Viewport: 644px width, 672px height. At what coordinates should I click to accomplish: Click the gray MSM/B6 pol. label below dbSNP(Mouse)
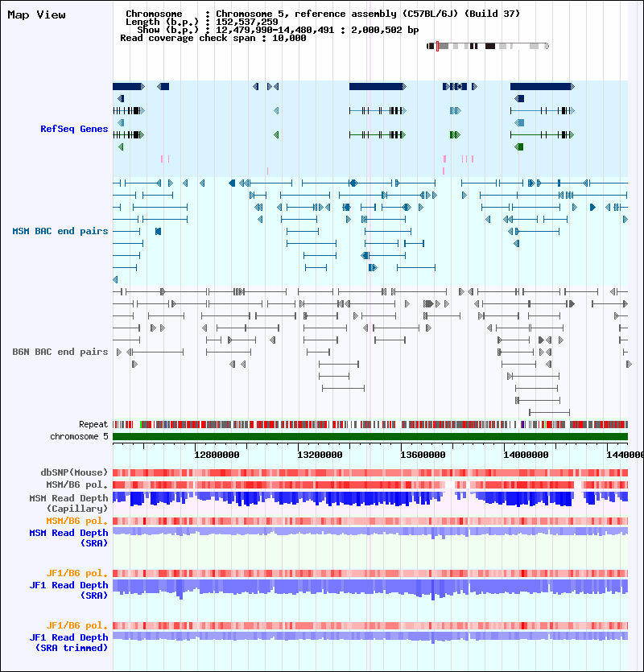click(77, 484)
